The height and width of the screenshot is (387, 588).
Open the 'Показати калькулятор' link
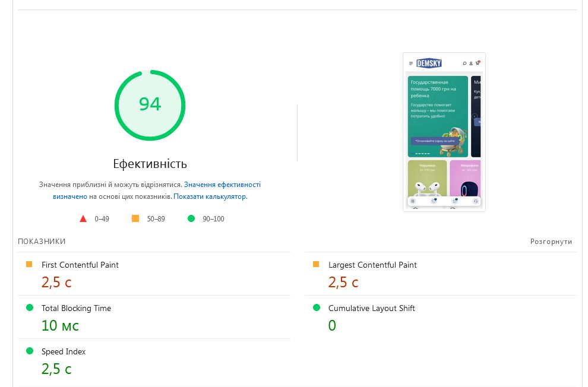210,196
